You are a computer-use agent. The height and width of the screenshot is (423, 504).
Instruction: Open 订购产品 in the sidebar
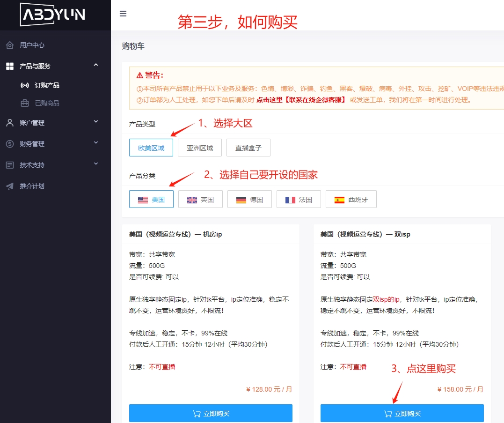(x=47, y=85)
